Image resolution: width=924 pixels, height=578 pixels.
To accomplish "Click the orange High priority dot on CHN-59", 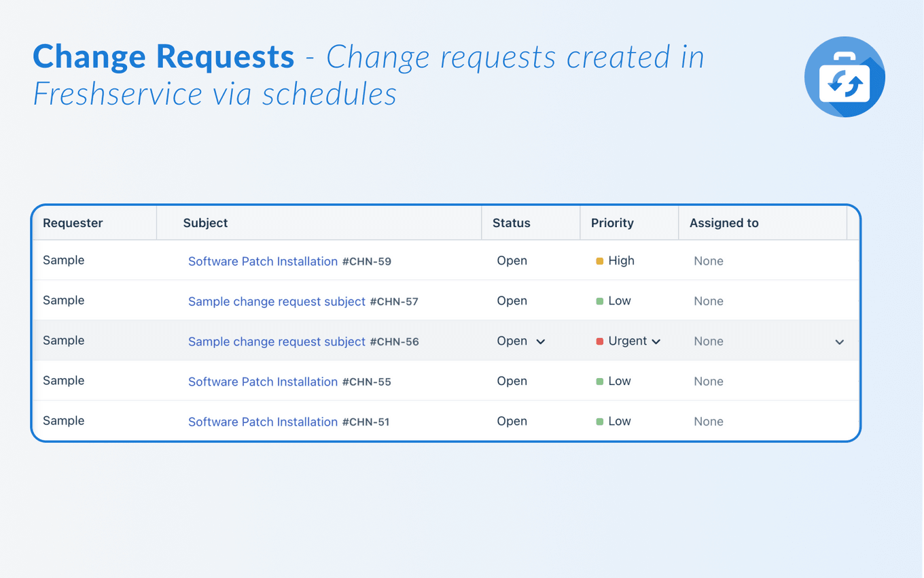I will point(599,260).
